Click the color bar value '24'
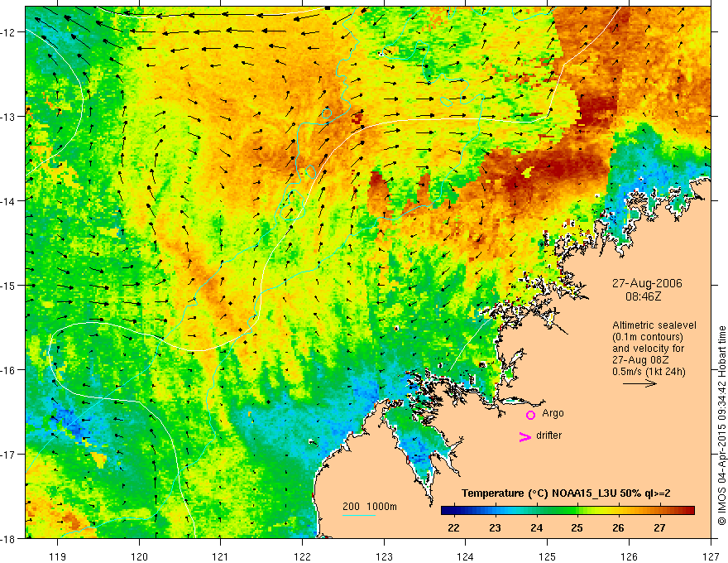This screenshot has height=563, width=728. (x=536, y=527)
